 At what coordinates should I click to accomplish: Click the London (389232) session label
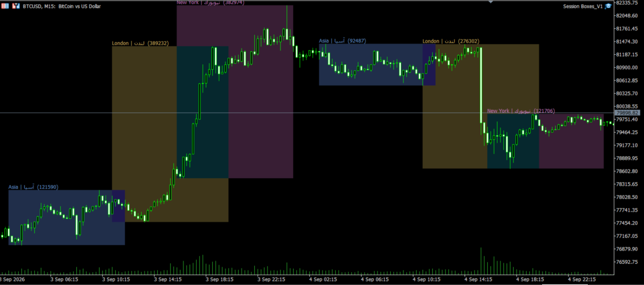tap(141, 43)
